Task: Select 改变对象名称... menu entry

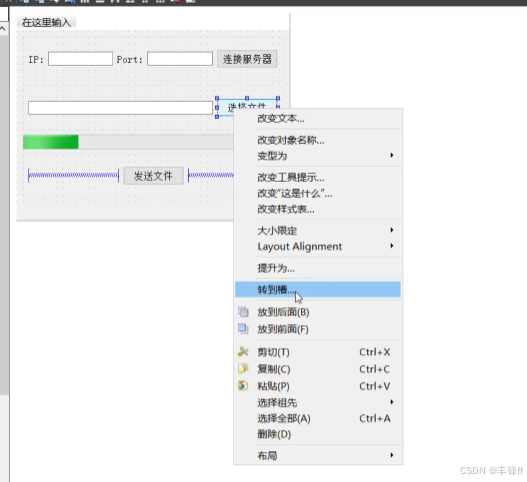Action: (x=318, y=140)
